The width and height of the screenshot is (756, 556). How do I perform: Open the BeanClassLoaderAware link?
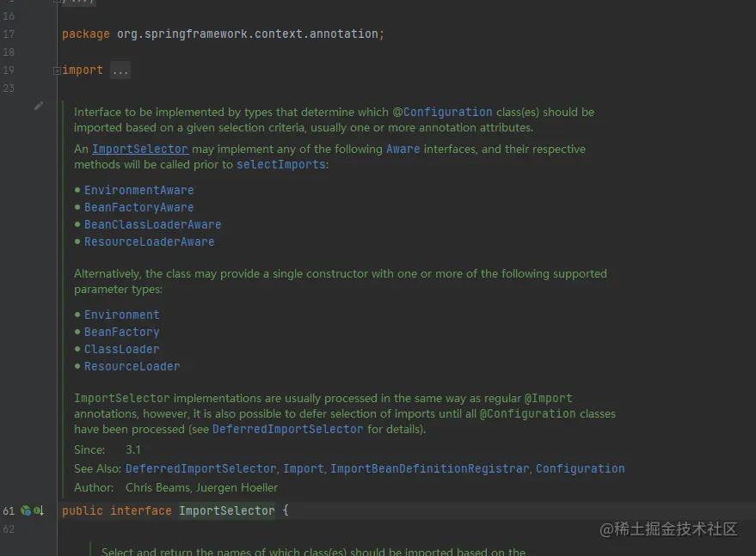tap(153, 224)
